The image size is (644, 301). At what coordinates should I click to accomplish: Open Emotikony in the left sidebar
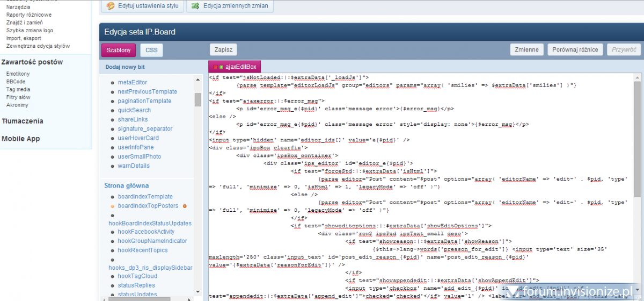[18, 74]
